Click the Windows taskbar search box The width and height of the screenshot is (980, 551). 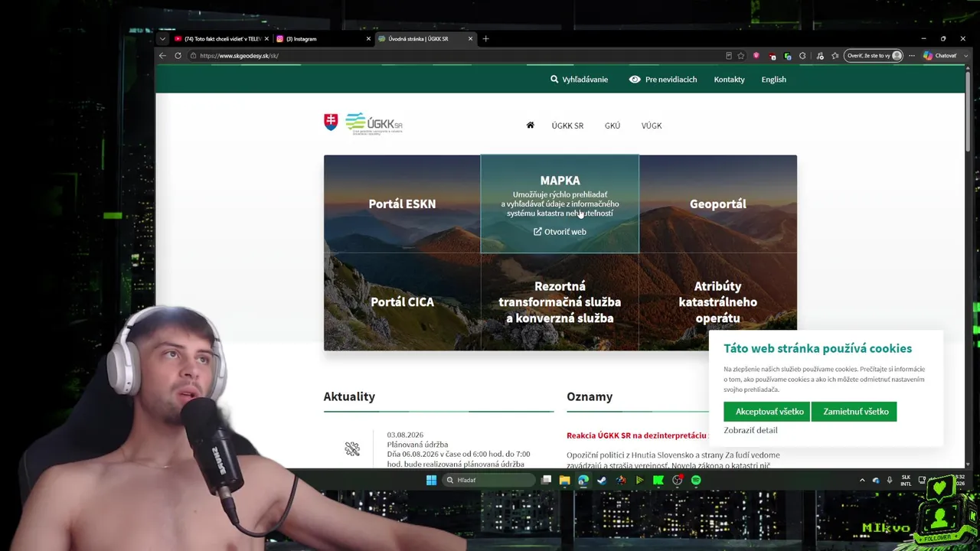pos(489,480)
